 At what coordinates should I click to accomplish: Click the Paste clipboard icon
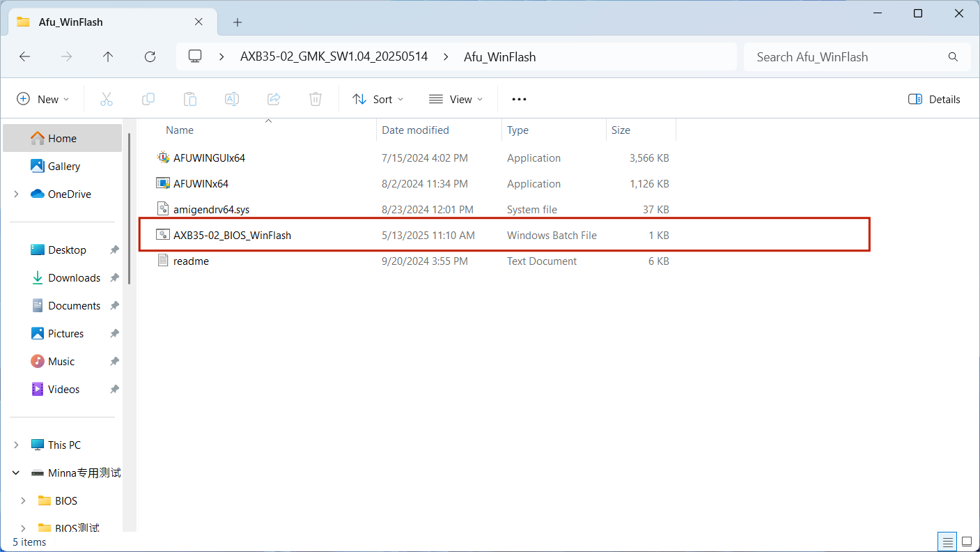[x=190, y=99]
